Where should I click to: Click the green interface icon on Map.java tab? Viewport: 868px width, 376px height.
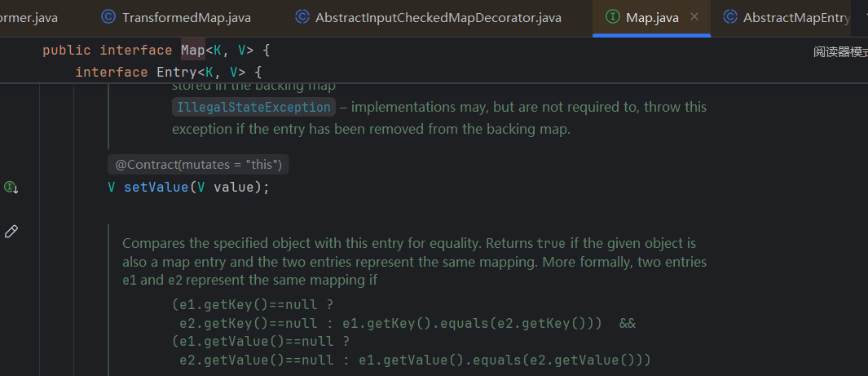(x=612, y=17)
